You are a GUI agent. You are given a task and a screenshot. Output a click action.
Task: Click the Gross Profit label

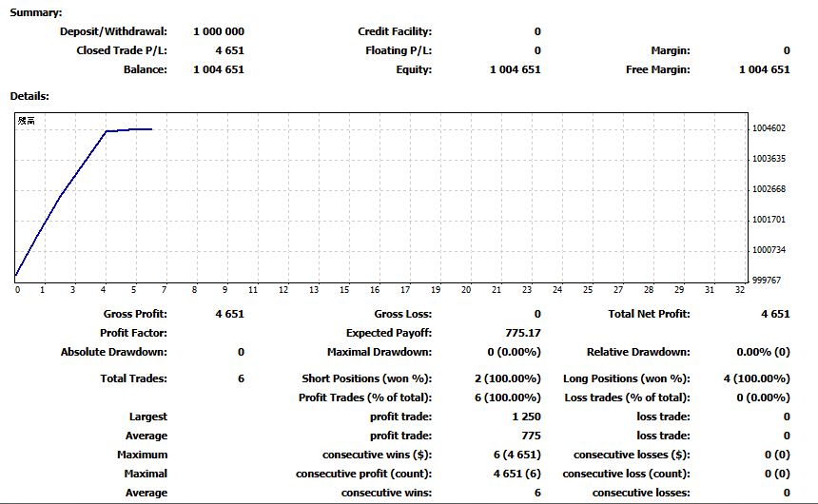coord(135,314)
